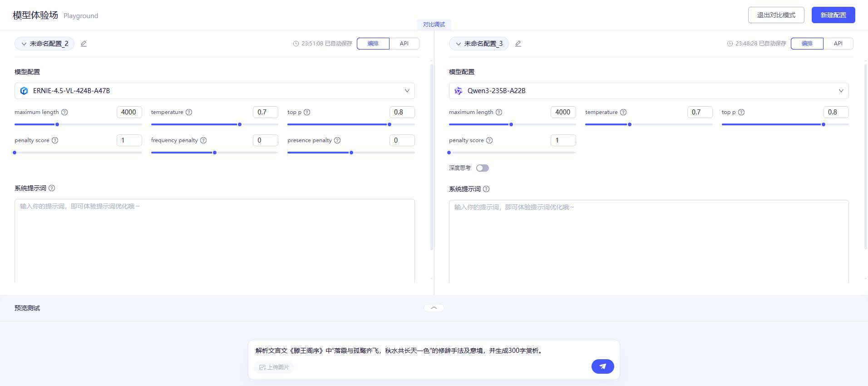This screenshot has width=868, height=386.
Task: Switch right panel to 编排 tab
Action: (x=807, y=44)
